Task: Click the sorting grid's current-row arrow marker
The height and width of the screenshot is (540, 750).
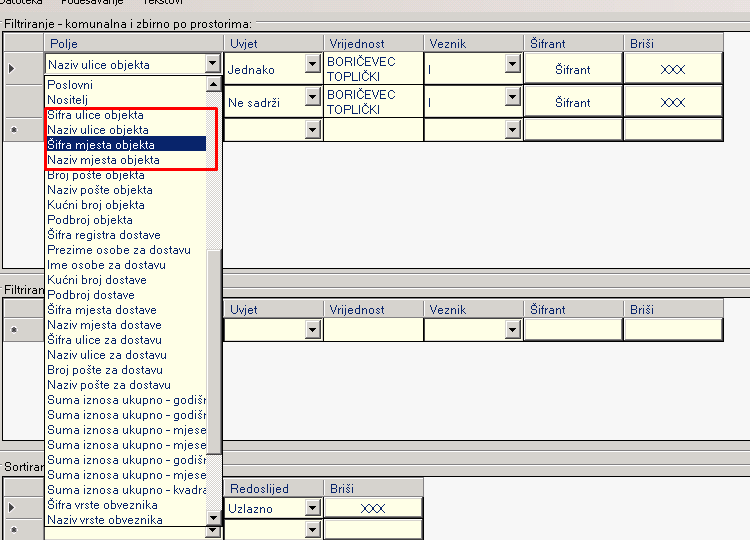Action: (12, 507)
